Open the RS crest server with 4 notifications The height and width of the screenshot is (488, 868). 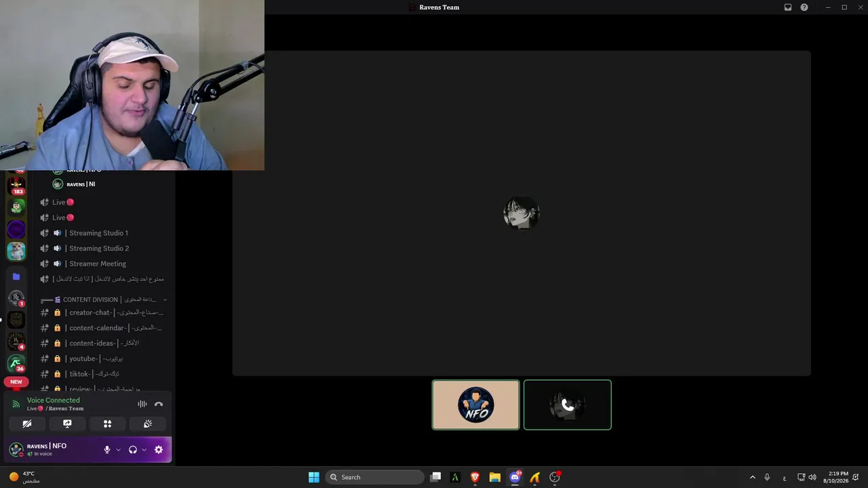point(16,342)
